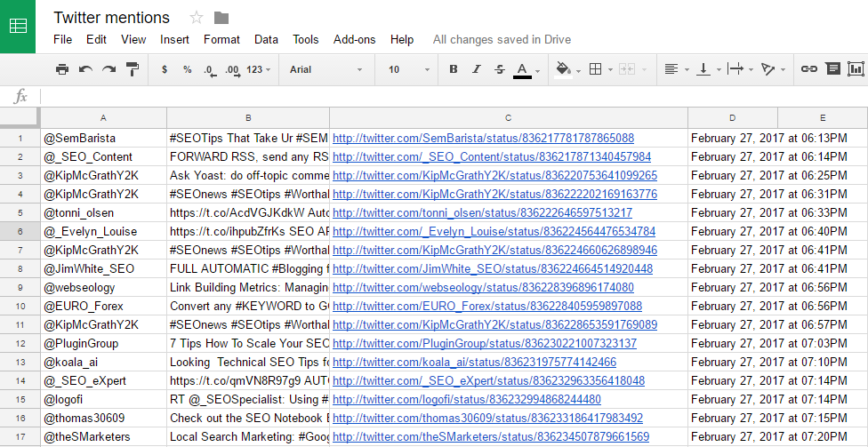Click the Merge cells icon
Image resolution: width=868 pixels, height=447 pixels.
(626, 69)
